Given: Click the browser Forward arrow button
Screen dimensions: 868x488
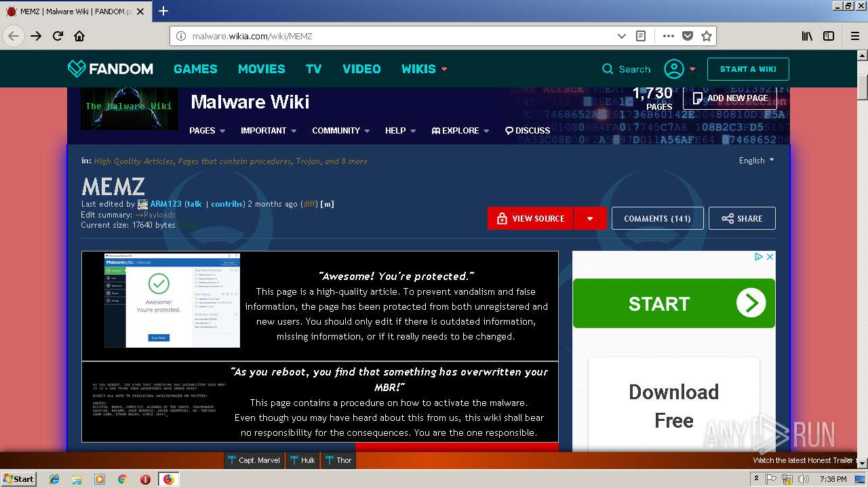Looking at the screenshot, I should [36, 36].
